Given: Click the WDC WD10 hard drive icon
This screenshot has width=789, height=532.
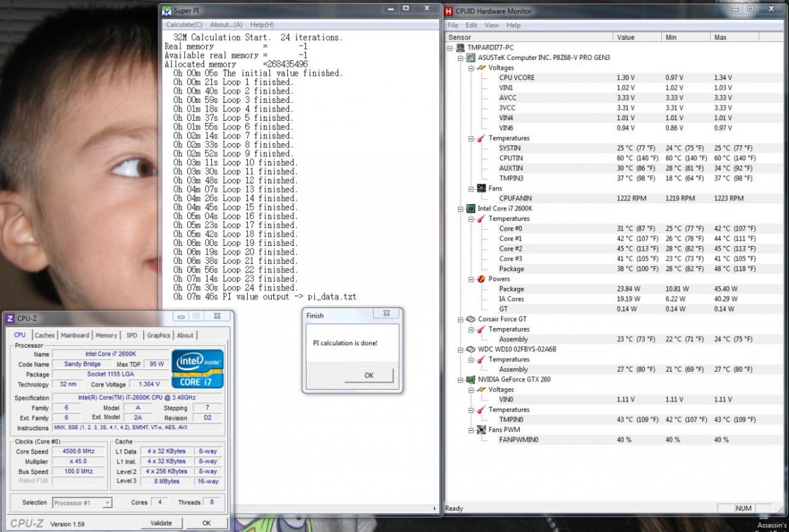Looking at the screenshot, I should click(471, 349).
